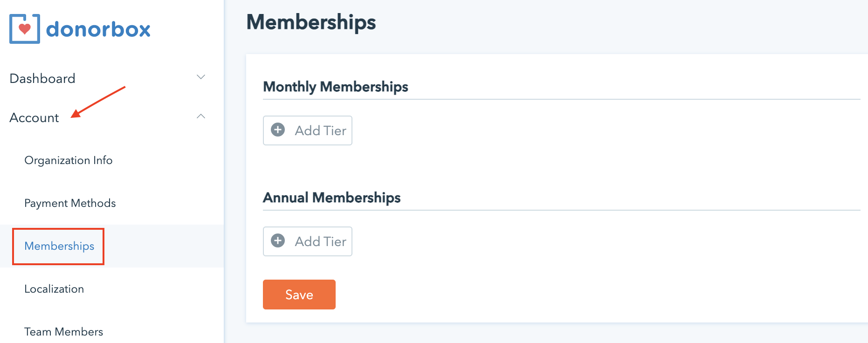Viewport: 868px width, 343px height.
Task: Click the plus icon under Monthly Memberships
Action: point(278,130)
